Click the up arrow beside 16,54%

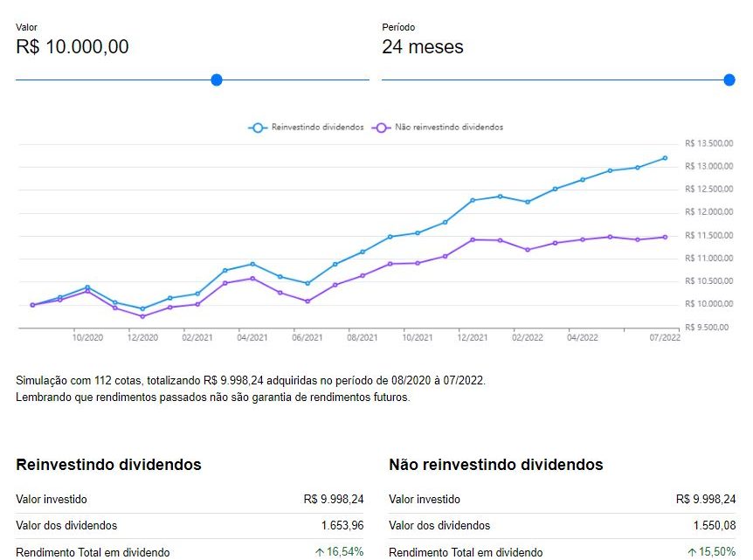320,552
